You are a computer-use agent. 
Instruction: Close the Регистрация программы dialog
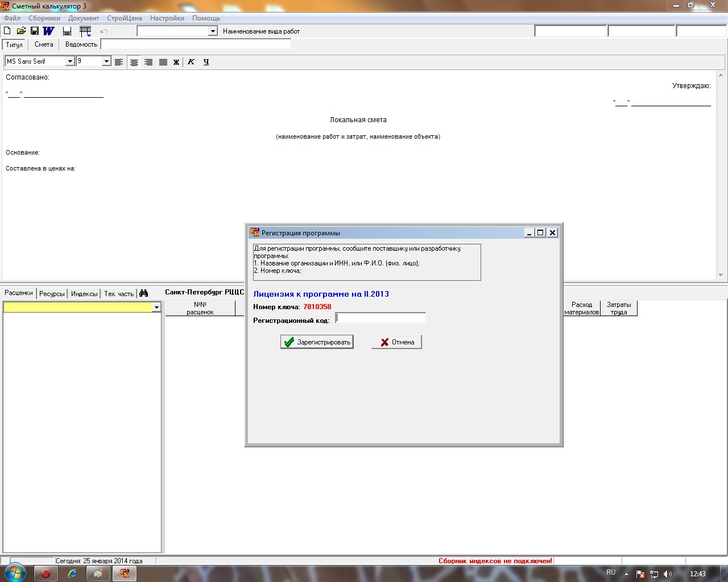point(552,232)
